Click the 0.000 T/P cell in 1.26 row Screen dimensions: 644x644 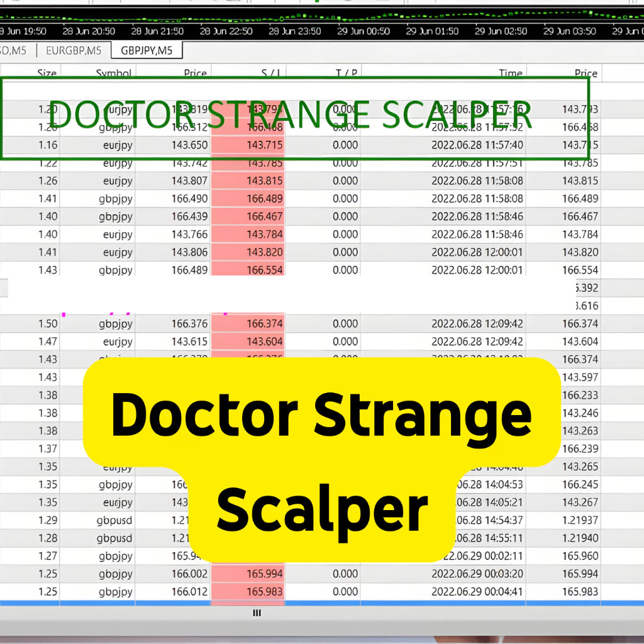point(345,180)
